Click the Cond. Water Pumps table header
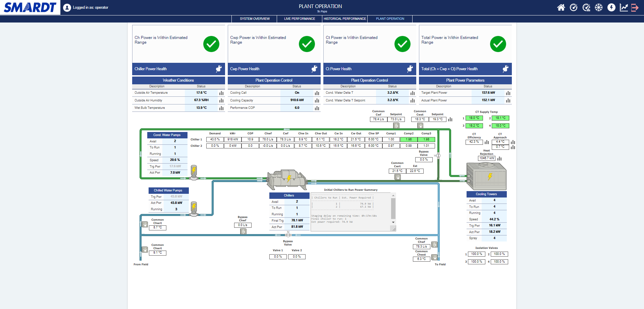 167,135
